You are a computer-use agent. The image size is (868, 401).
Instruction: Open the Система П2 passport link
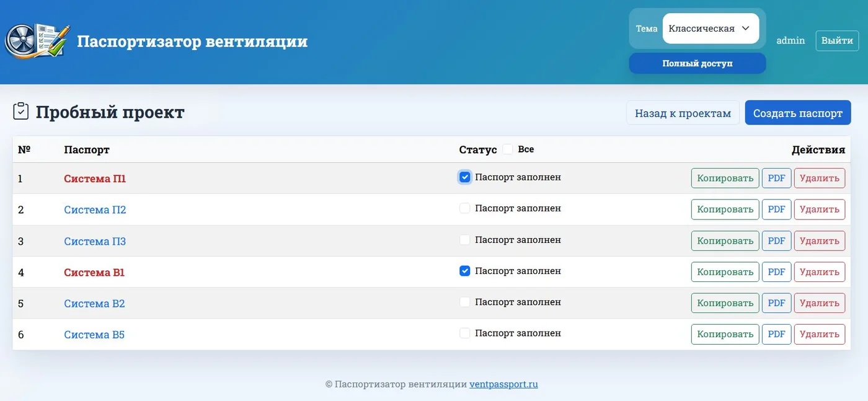click(x=95, y=209)
